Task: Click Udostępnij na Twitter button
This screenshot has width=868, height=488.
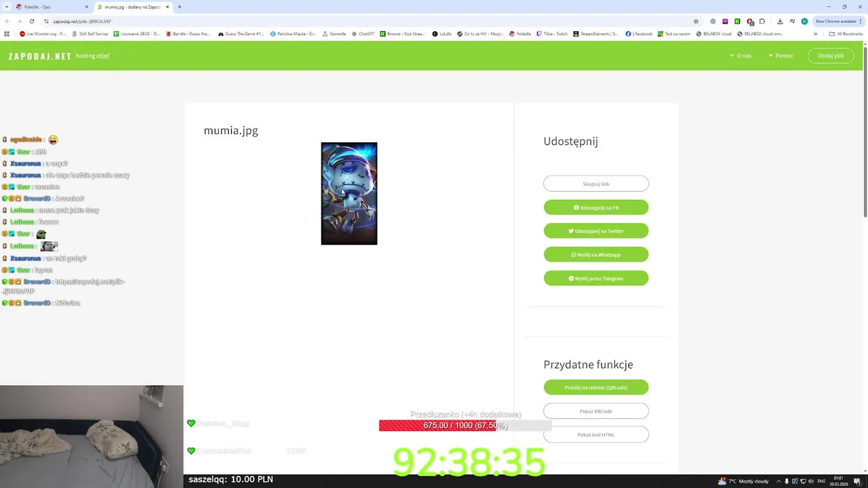Action: [x=596, y=231]
